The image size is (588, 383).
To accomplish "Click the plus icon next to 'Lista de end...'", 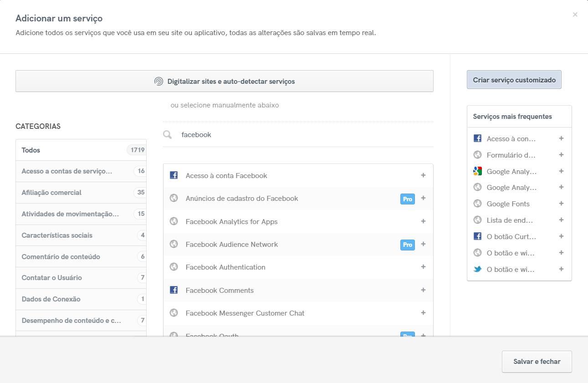I will tap(561, 220).
